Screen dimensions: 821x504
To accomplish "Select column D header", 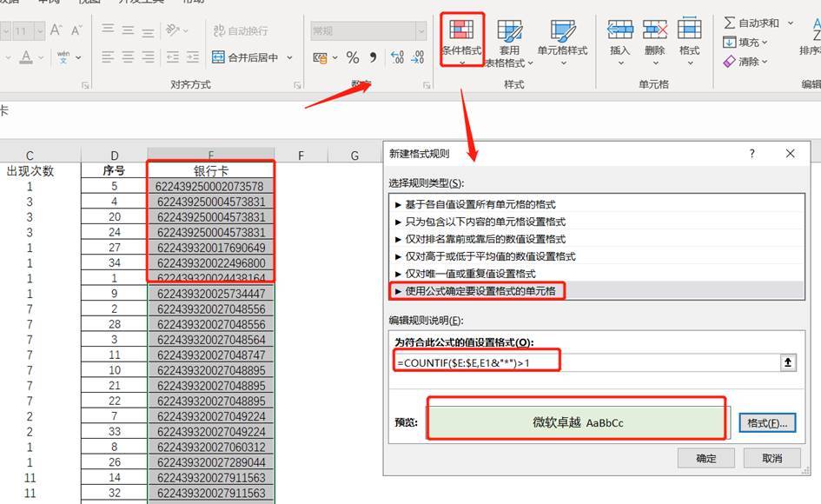I will coord(114,155).
